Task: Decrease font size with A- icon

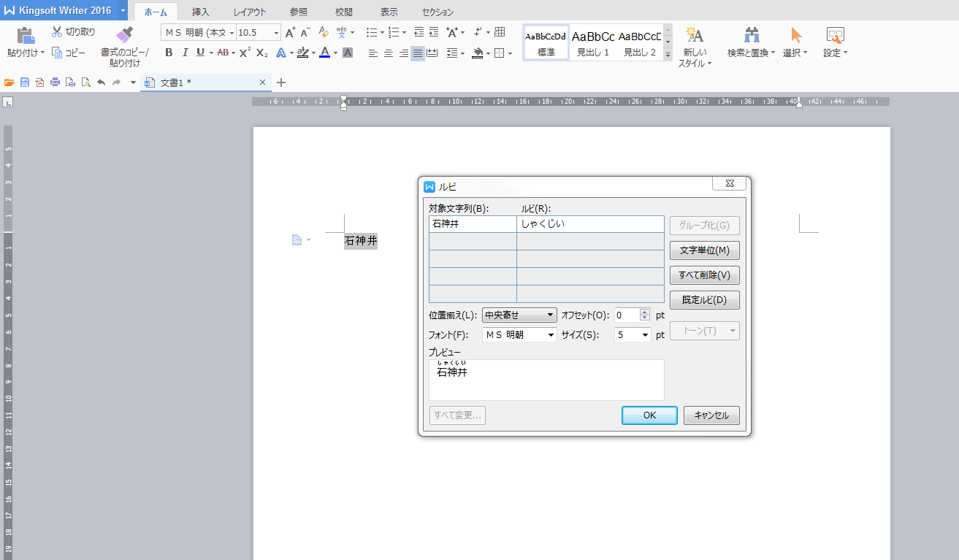Action: [x=305, y=32]
